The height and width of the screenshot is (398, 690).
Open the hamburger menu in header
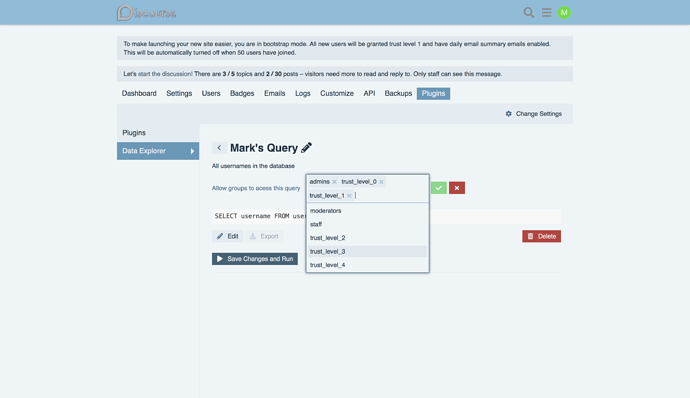click(x=547, y=13)
